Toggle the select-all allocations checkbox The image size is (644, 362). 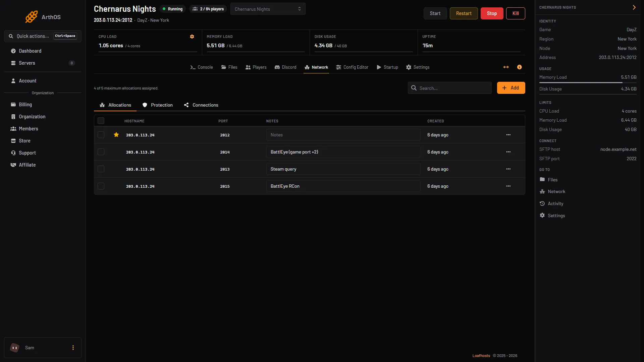coord(101,121)
